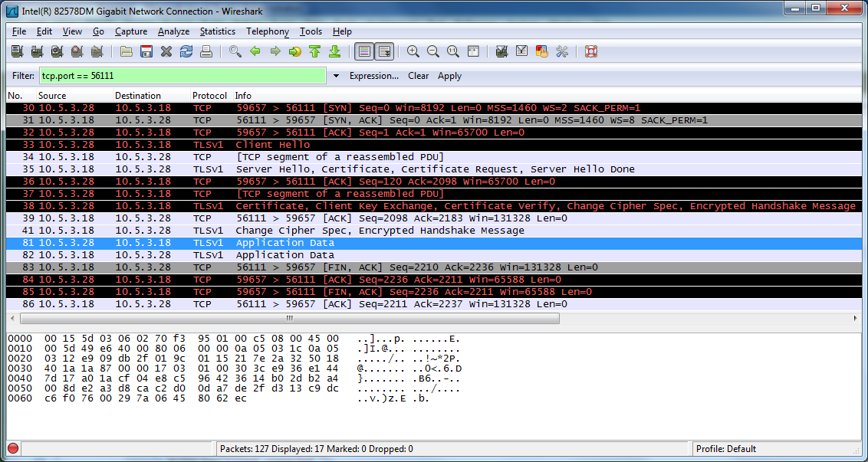Sort packets by the No. column
The width and height of the screenshot is (868, 462).
click(21, 96)
